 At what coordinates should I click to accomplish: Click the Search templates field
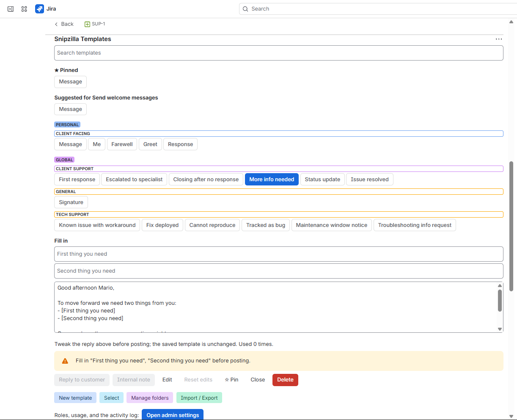coord(279,53)
